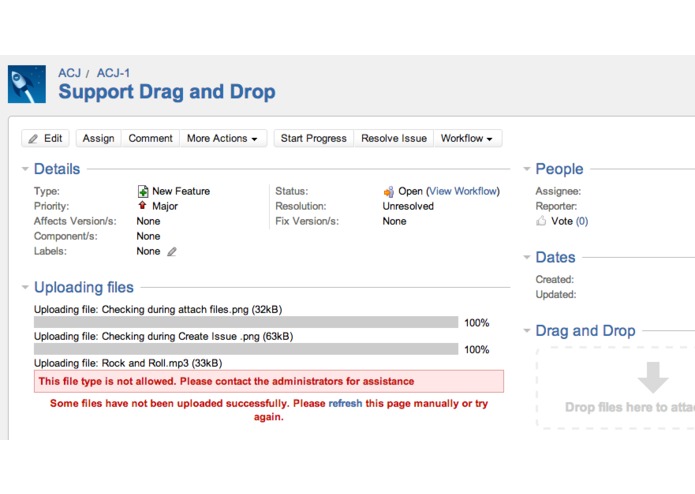The height and width of the screenshot is (494, 695).
Task: Click the Assignee label
Action: coord(558,191)
